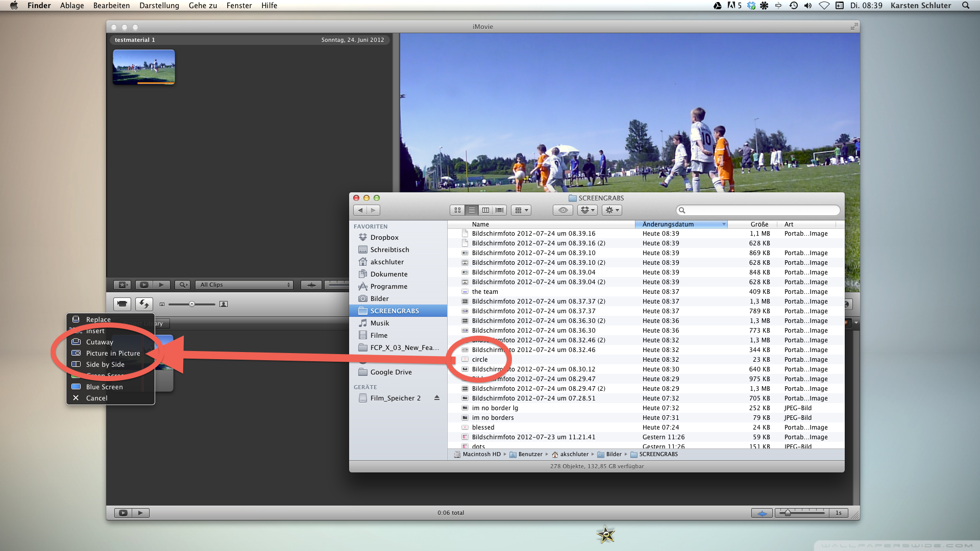
Task: Select Cancel in the drop menu
Action: (96, 398)
